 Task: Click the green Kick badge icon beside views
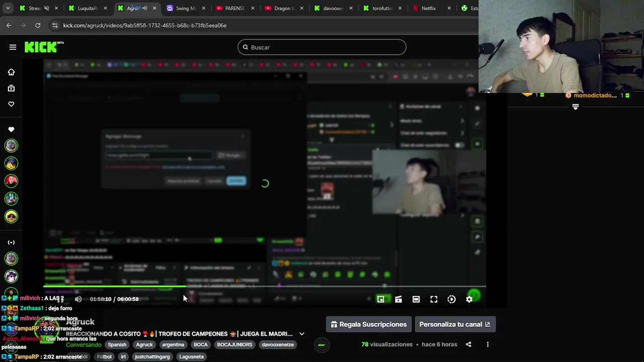321,345
